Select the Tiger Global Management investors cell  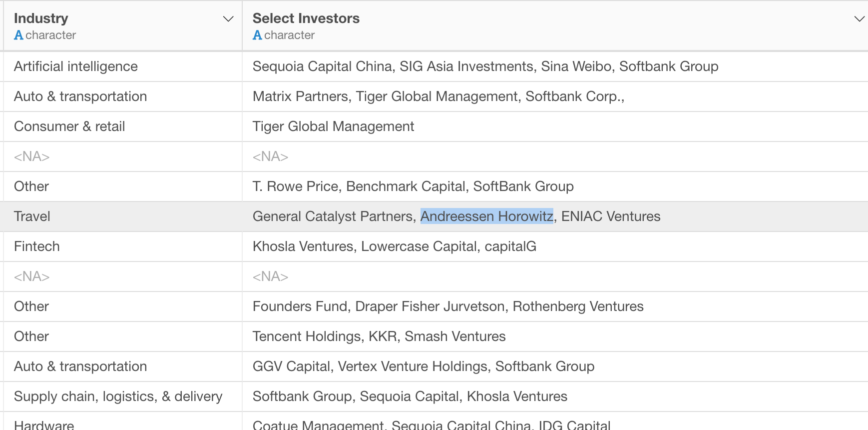point(555,126)
